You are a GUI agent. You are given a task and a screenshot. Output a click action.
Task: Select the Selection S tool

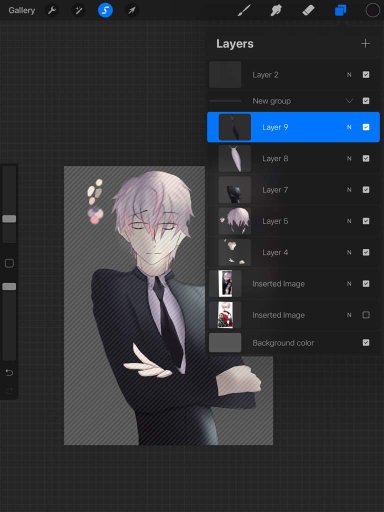pos(105,10)
